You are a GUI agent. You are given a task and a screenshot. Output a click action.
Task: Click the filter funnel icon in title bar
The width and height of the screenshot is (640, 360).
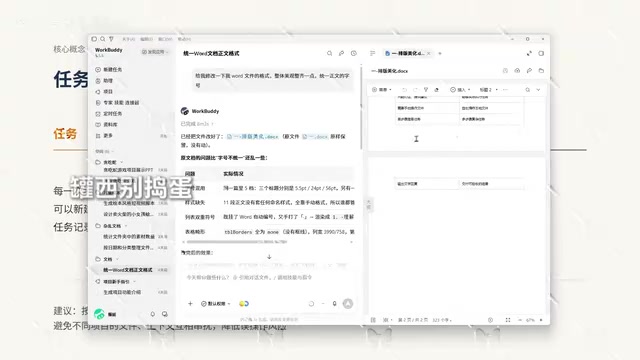point(111,39)
